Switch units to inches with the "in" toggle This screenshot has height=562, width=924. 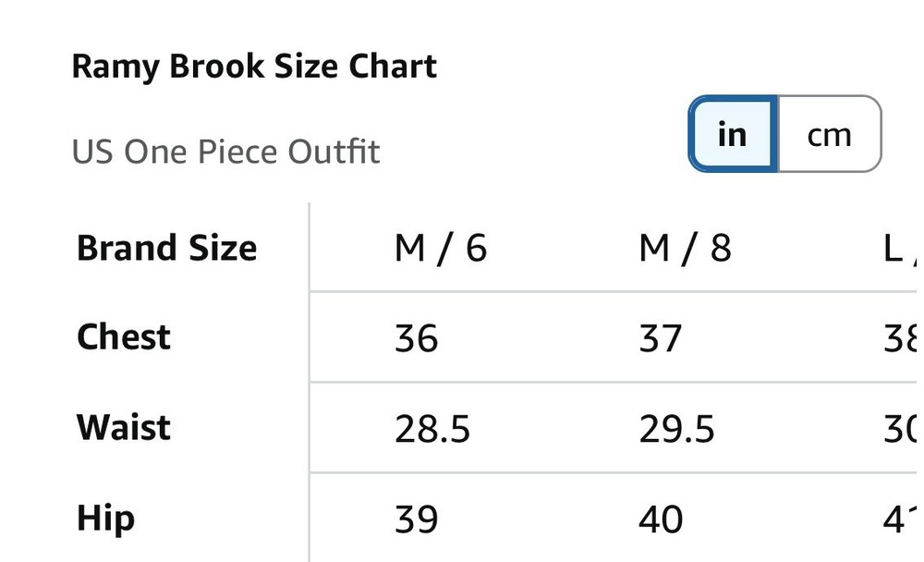[x=732, y=135]
